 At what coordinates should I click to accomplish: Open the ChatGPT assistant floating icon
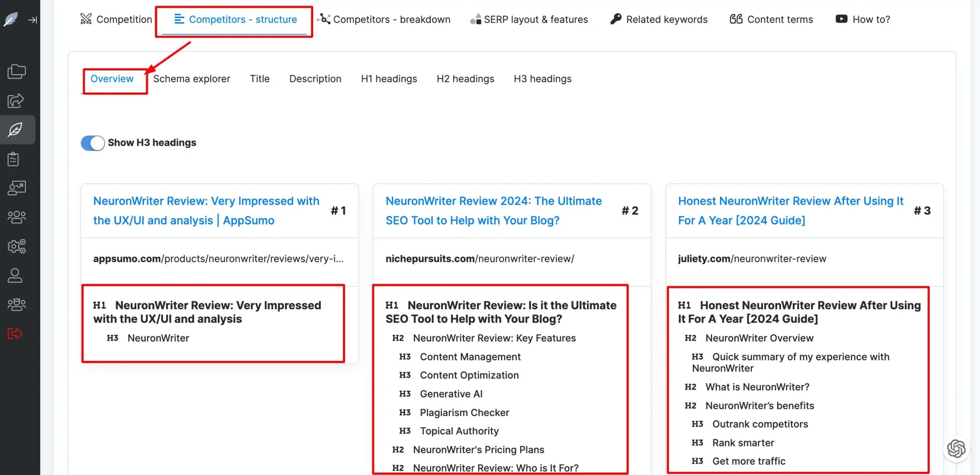pos(956,449)
